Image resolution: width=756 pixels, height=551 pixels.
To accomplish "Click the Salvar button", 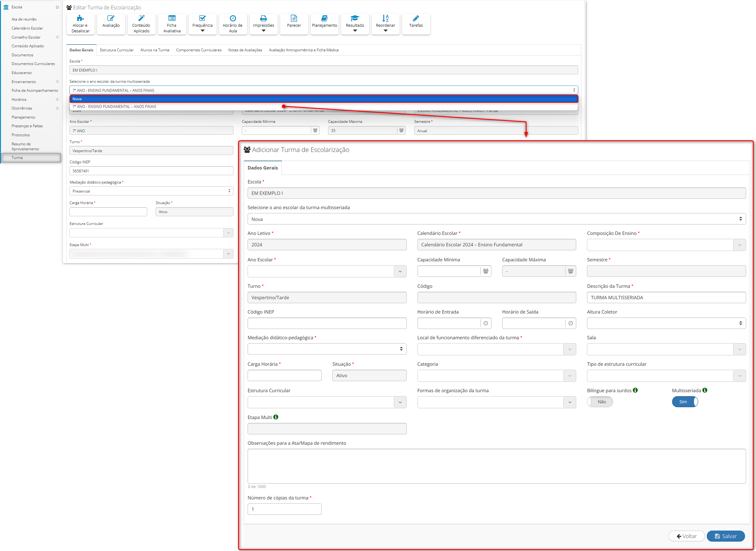I will coord(725,536).
